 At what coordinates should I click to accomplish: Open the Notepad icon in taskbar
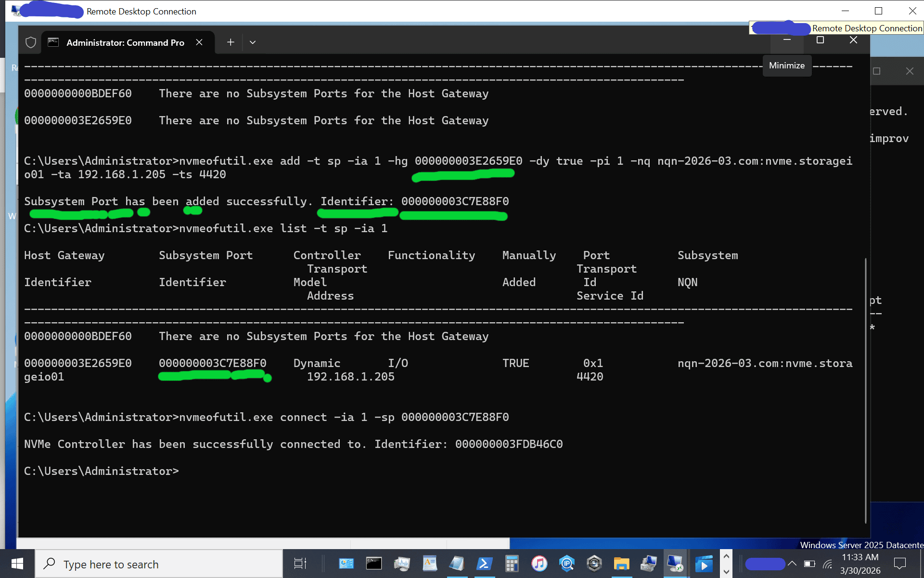coord(457,564)
